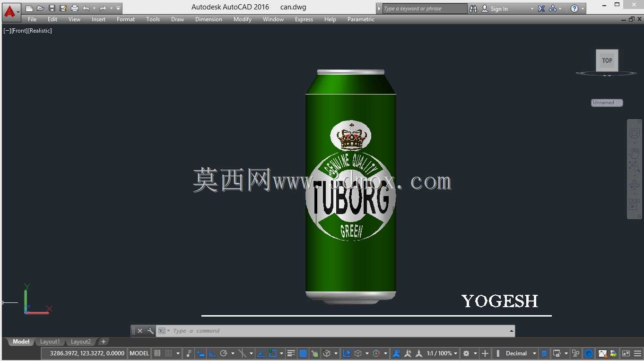This screenshot has width=644, height=361.
Task: Click the status bar customization icon
Action: 637,353
